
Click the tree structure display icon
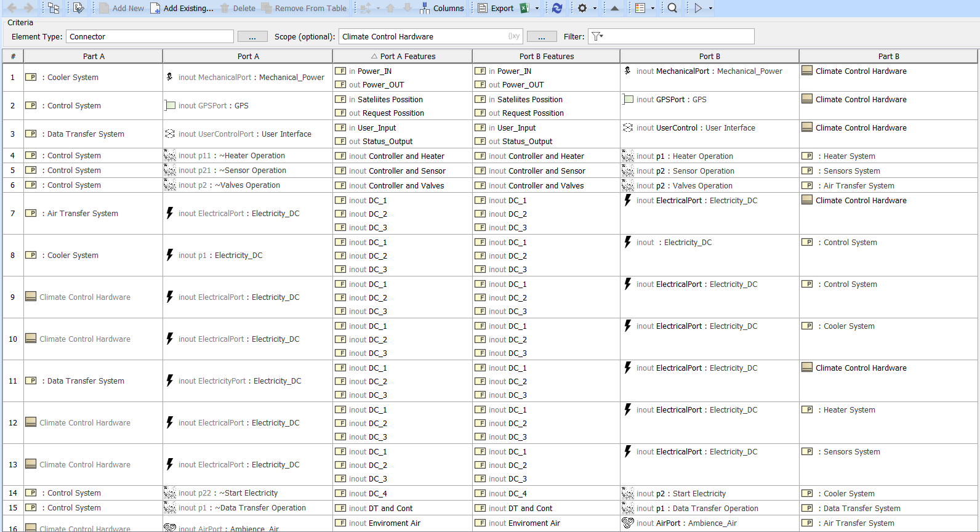click(x=54, y=8)
